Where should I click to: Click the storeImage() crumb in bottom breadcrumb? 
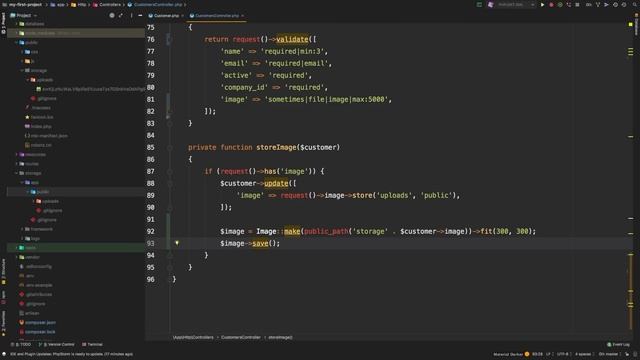280,338
